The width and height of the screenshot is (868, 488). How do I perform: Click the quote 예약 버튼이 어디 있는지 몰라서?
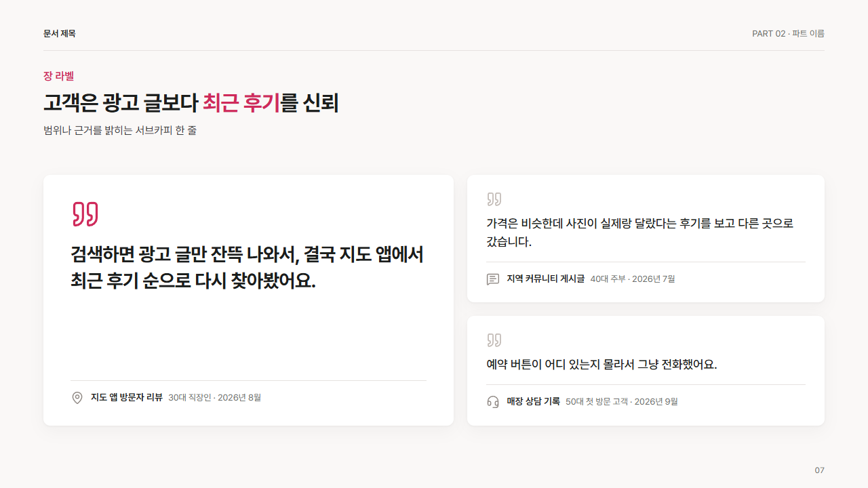pyautogui.click(x=601, y=365)
